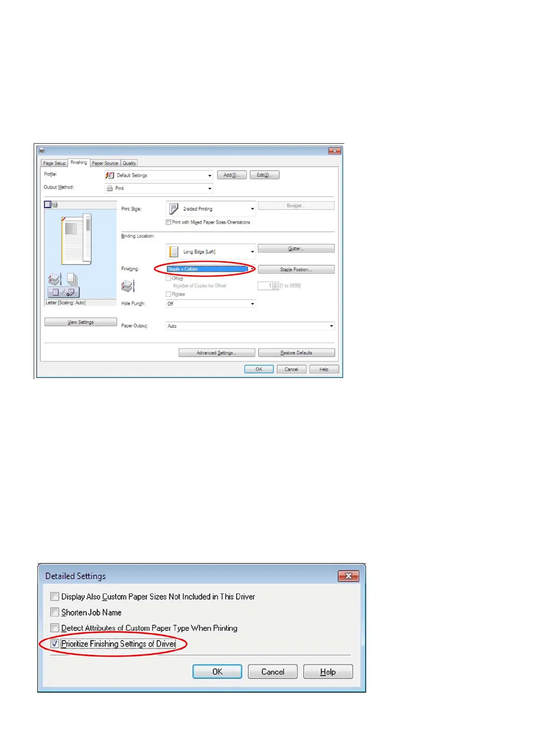Click the offset copies spinner arrows
Viewport: 535px width, 756px height.
[275, 286]
